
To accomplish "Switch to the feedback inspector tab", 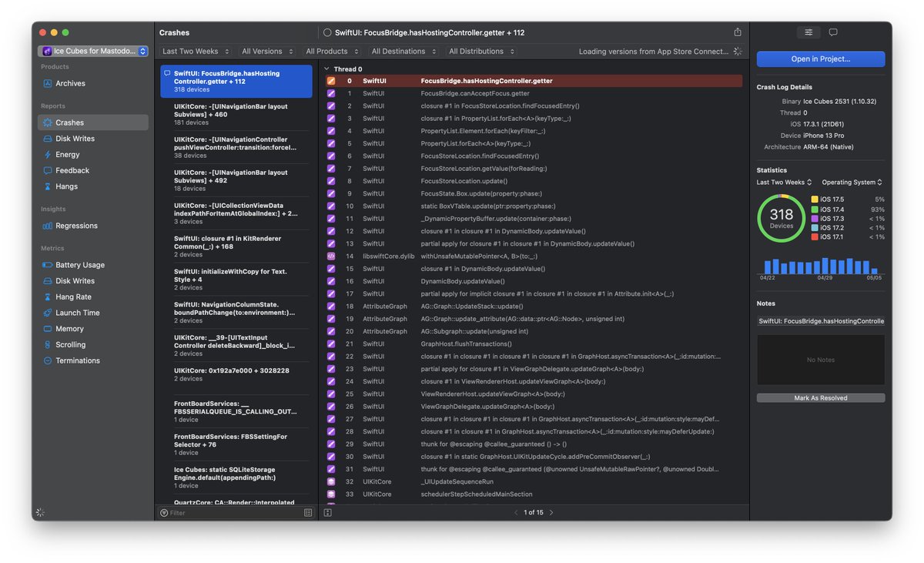I will [x=833, y=32].
